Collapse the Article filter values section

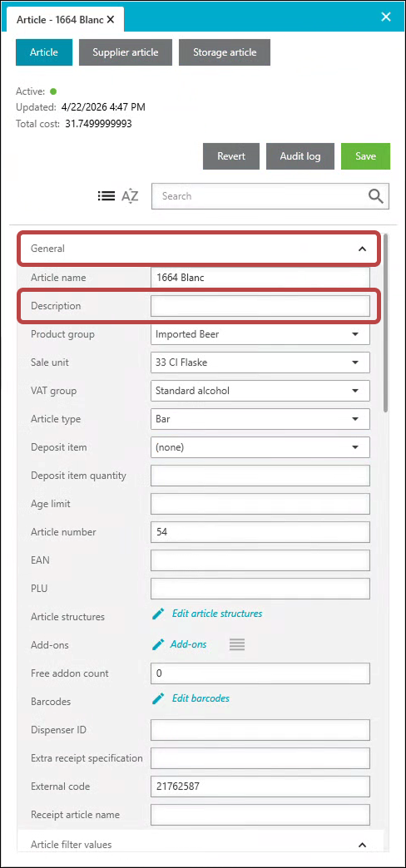[x=363, y=845]
